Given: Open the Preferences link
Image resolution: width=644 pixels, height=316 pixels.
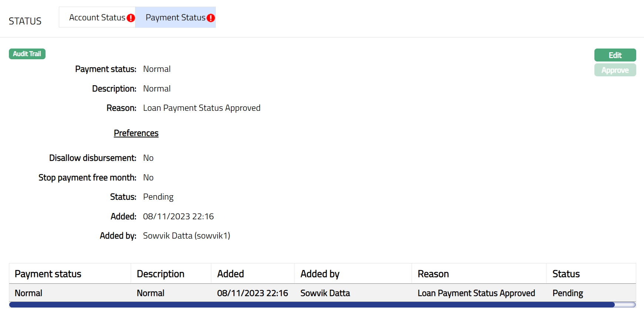Looking at the screenshot, I should (x=136, y=133).
